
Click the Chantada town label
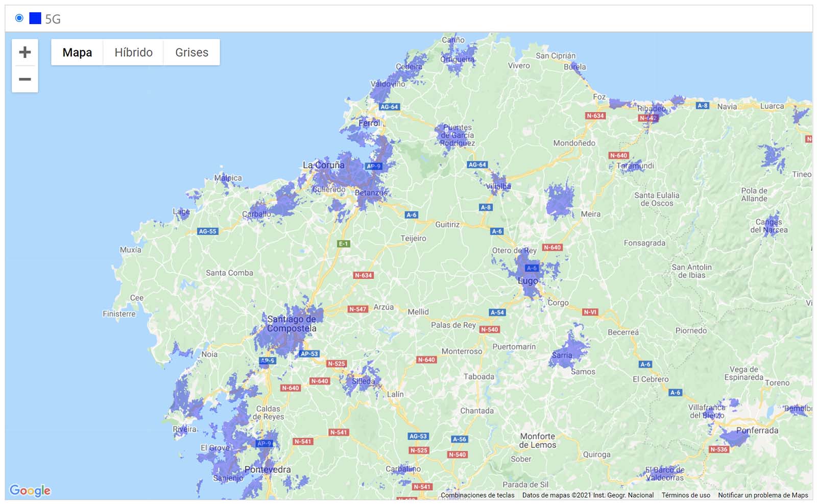[x=477, y=411]
